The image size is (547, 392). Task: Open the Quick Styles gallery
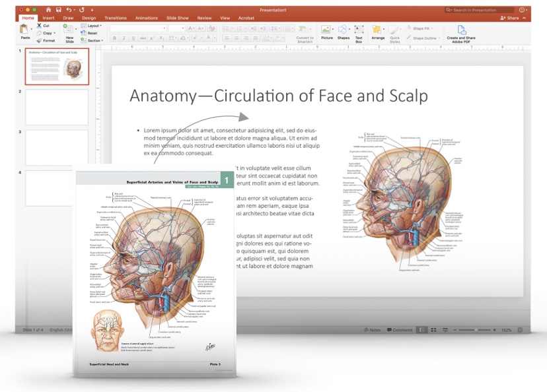[x=394, y=34]
